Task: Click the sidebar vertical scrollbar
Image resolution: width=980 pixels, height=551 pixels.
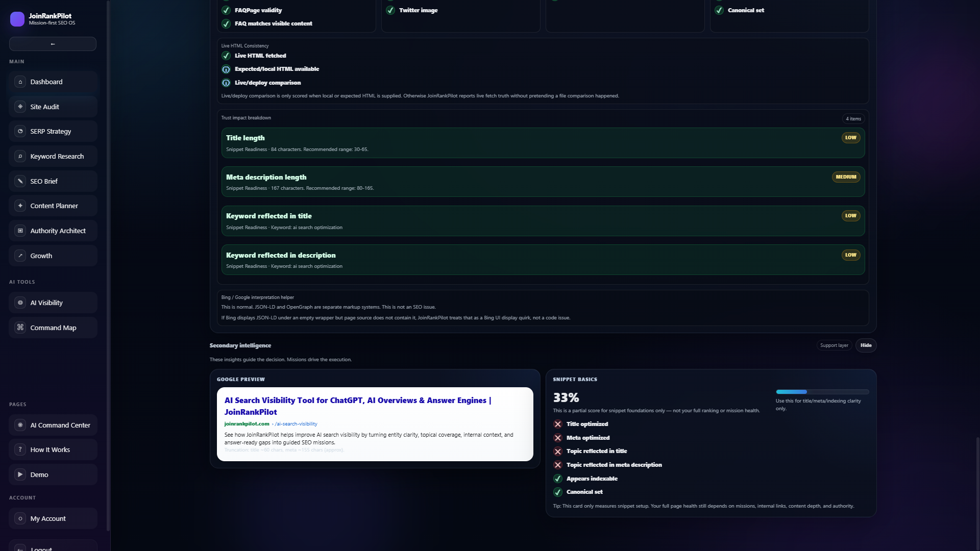Action: tap(108, 265)
